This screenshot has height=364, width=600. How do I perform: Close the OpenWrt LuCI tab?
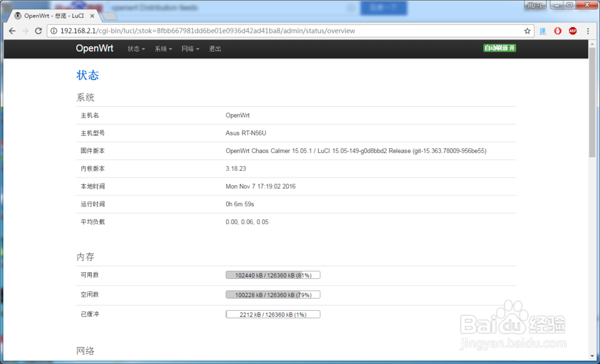92,16
